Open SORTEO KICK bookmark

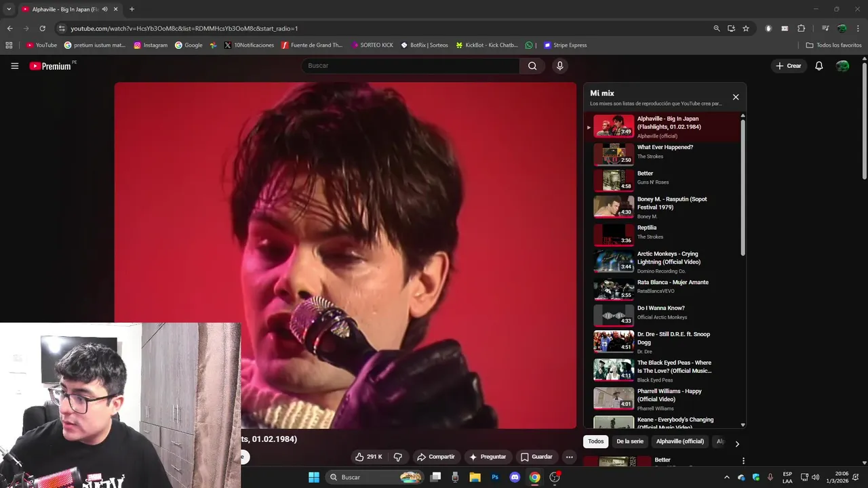372,45
